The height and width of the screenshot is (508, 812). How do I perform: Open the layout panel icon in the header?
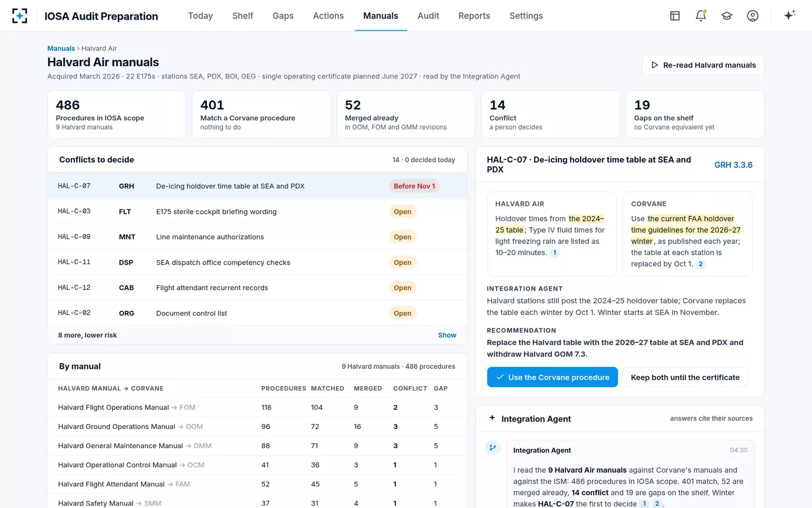(675, 16)
